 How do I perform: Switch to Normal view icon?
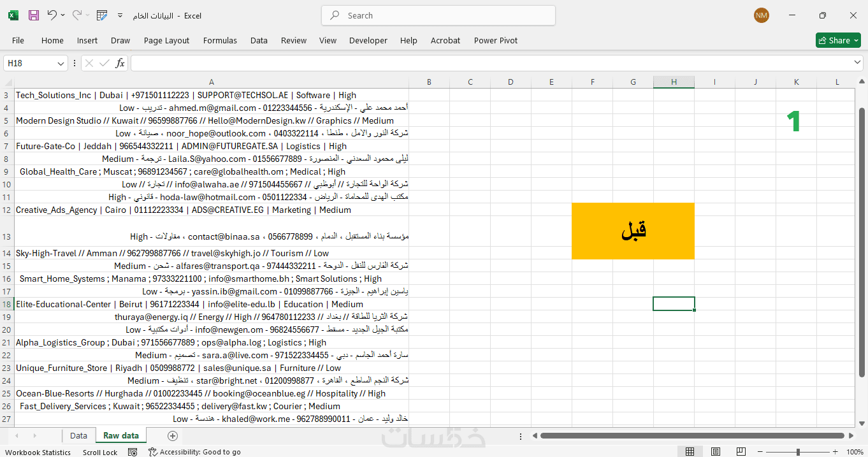690,452
